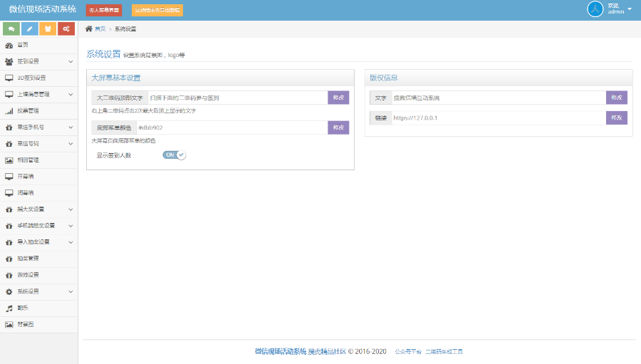Click the 系统设置 breadcrumb text
This screenshot has height=364, width=641.
(125, 29)
